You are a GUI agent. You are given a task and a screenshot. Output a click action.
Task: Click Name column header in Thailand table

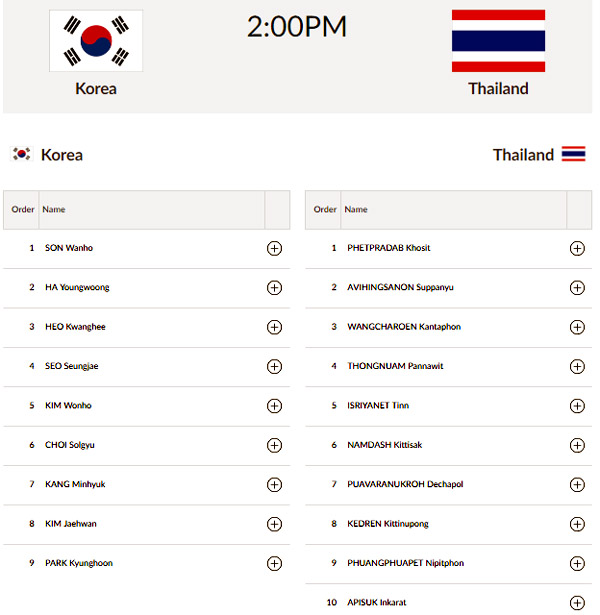356,209
